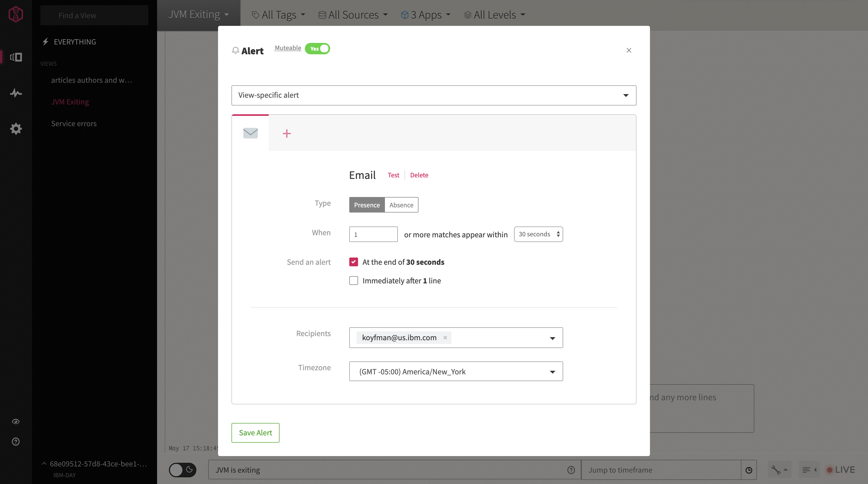Viewport: 868px width, 484px height.
Task: Uncheck At the end of 30 seconds
Action: coord(353,262)
